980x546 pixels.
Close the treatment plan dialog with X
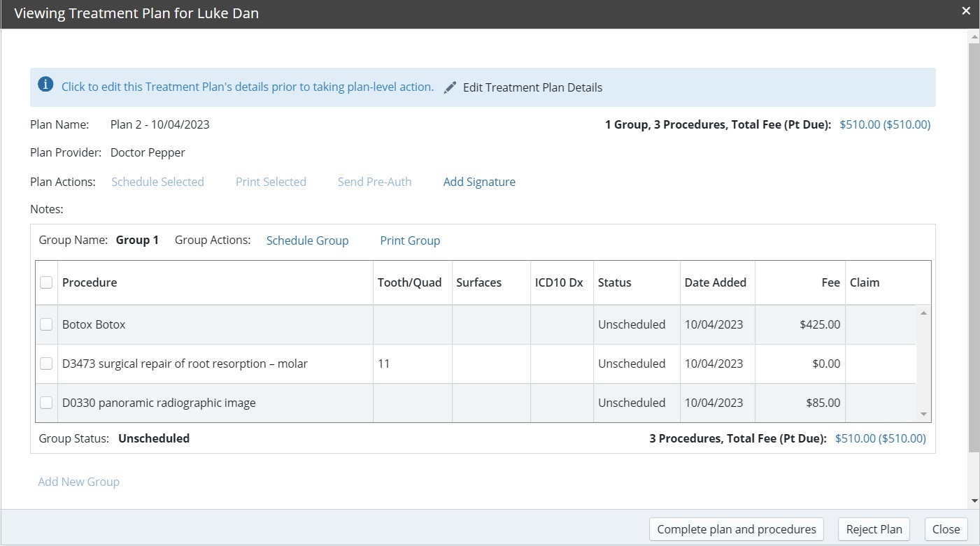966,11
